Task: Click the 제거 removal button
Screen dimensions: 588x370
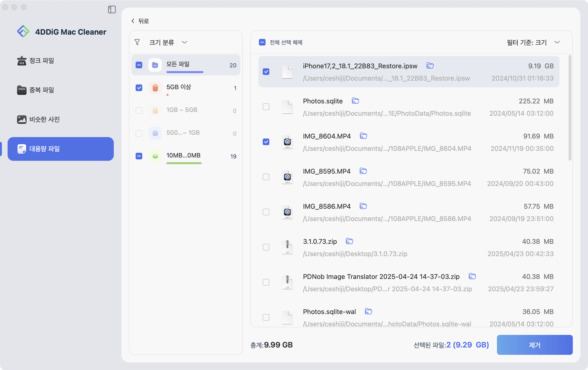Action: [534, 345]
